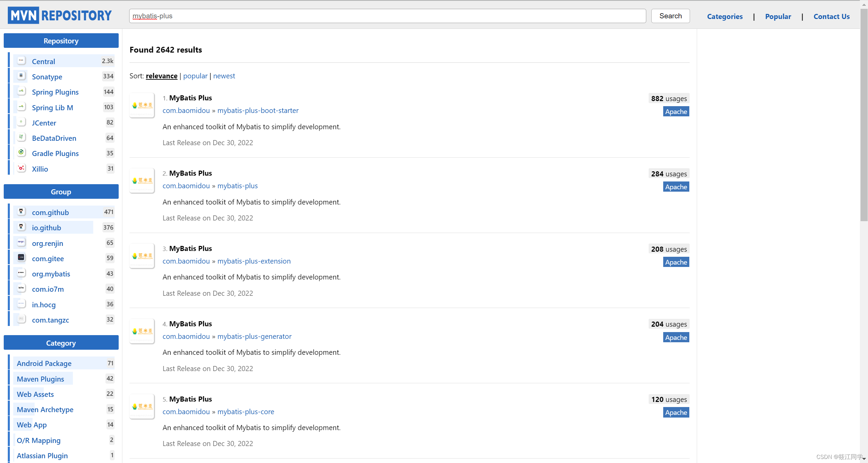
Task: Filter by Maven Plugins category
Action: (x=40, y=379)
